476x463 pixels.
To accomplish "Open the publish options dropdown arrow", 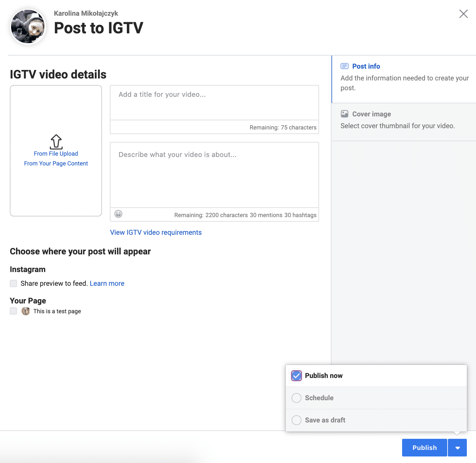I will point(457,448).
